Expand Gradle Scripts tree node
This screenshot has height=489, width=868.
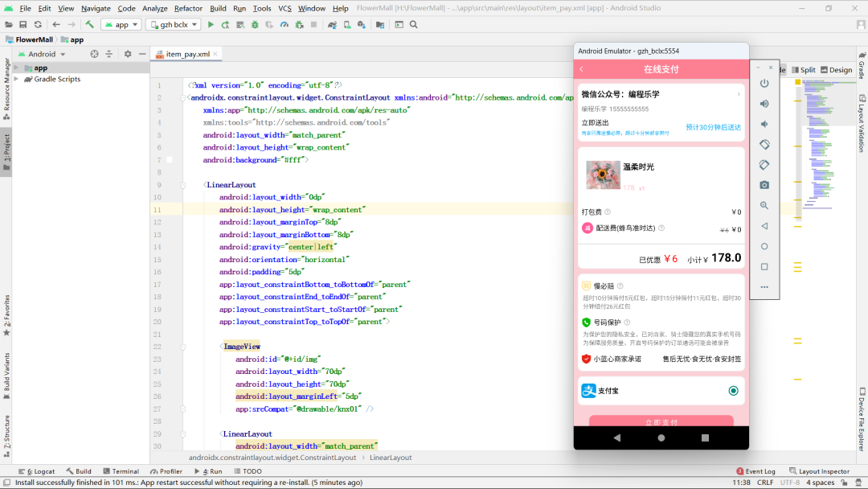16,79
